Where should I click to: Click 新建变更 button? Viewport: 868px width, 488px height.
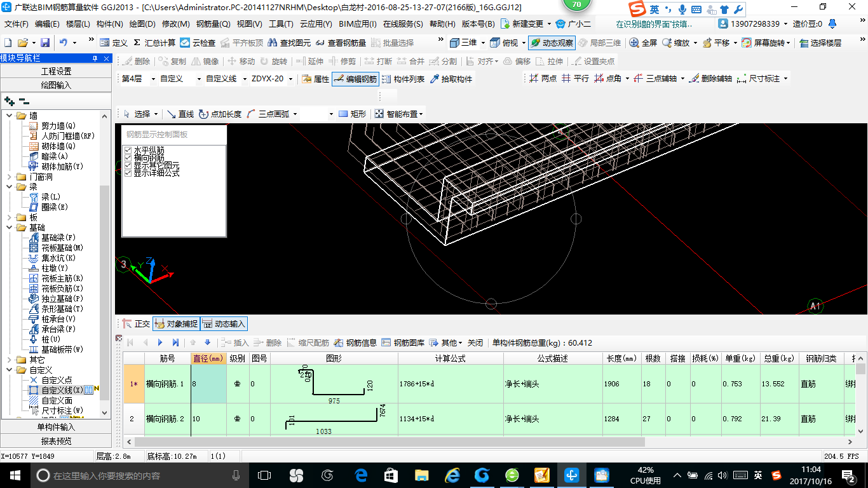click(x=523, y=24)
